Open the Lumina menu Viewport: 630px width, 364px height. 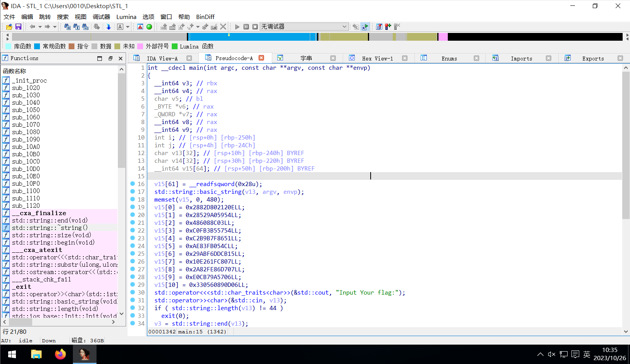point(126,17)
